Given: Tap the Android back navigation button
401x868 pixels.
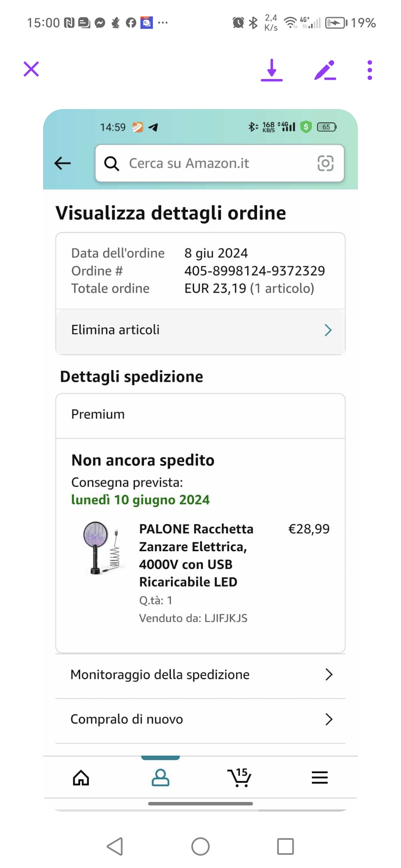Looking at the screenshot, I should (x=115, y=846).
